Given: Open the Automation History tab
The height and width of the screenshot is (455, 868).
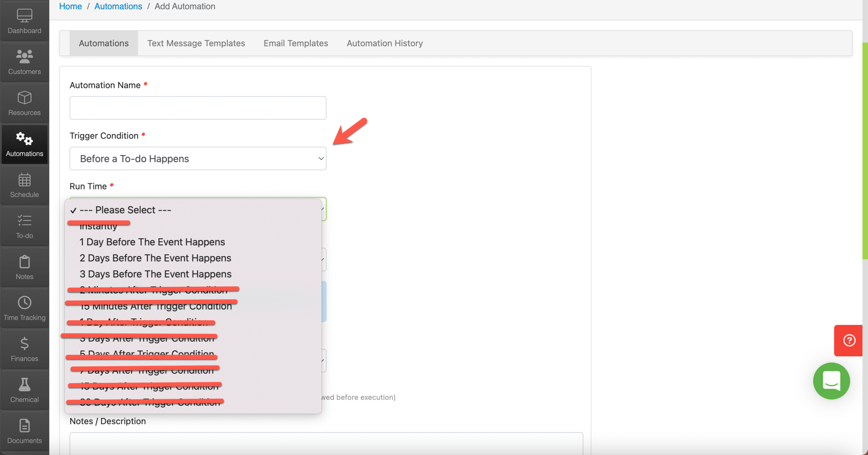Looking at the screenshot, I should pos(384,43).
